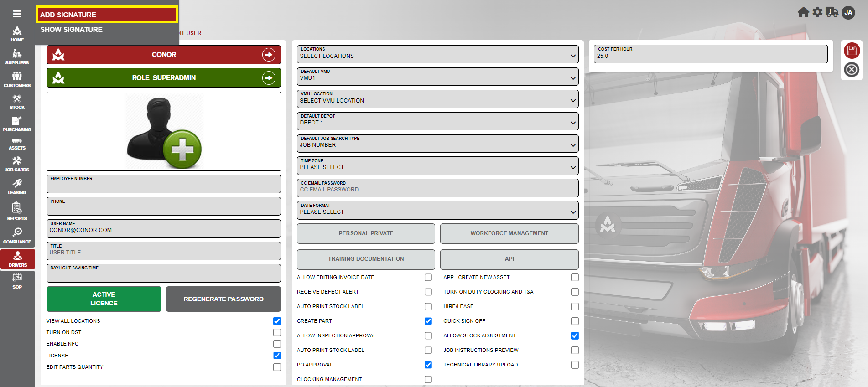Image resolution: width=868 pixels, height=387 pixels.
Task: Click the circled X cancel icon
Action: point(852,70)
